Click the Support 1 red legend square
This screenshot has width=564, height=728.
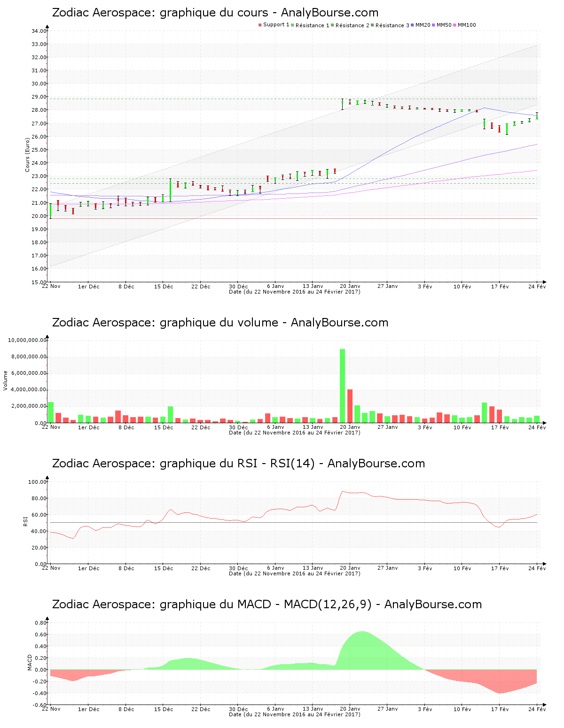[x=260, y=25]
